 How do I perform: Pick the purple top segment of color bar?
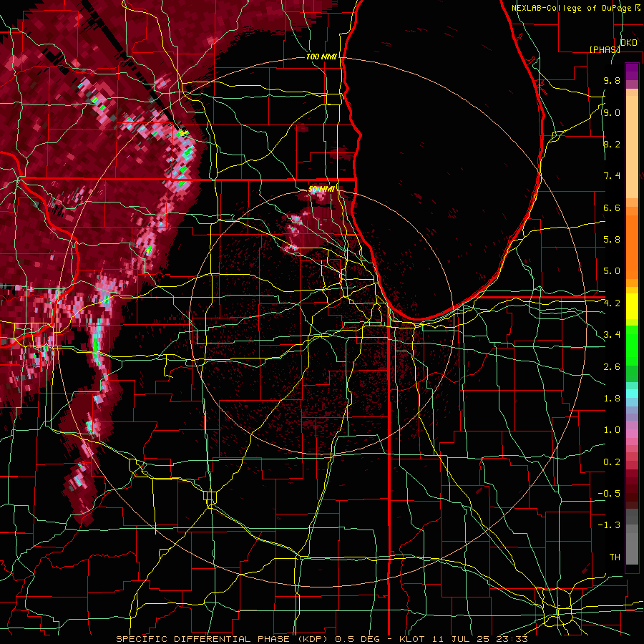pos(632,72)
